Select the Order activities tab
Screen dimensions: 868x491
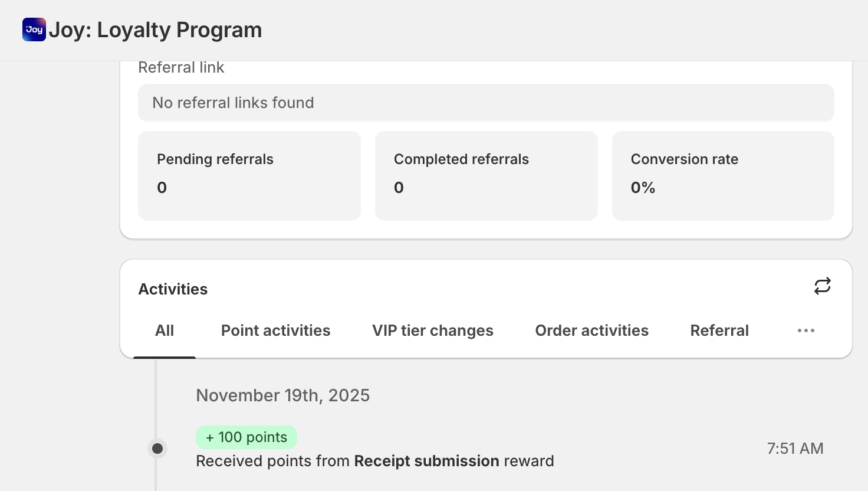coord(591,330)
